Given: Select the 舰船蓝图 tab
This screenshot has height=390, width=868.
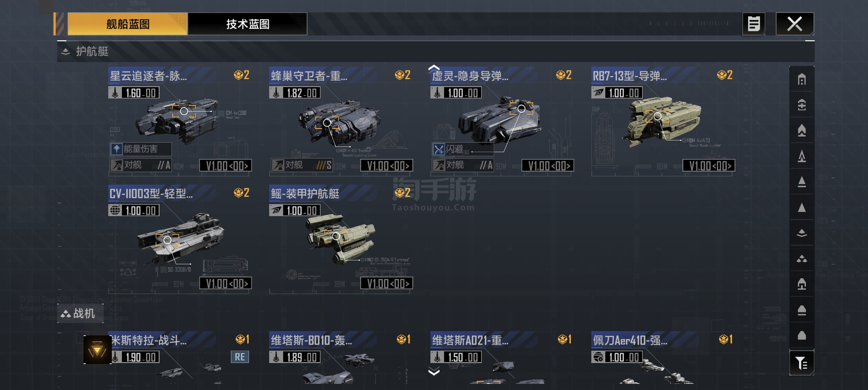Looking at the screenshot, I should click(128, 24).
